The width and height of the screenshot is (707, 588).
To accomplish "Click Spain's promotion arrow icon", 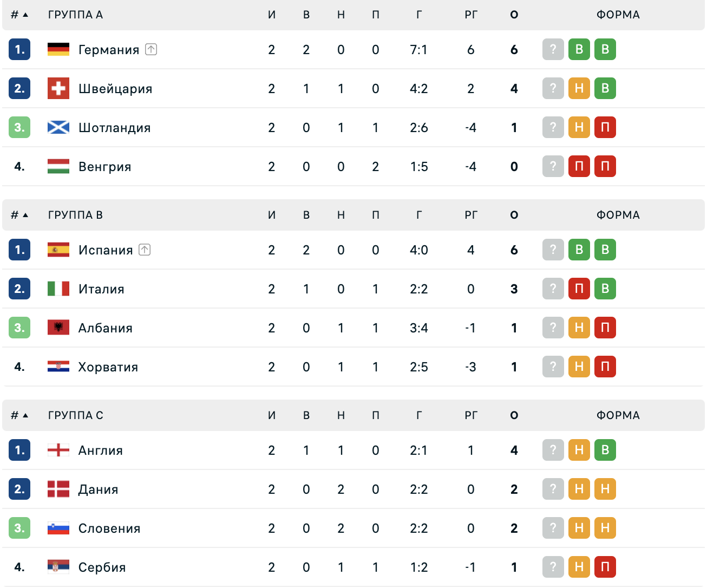I will (x=145, y=250).
